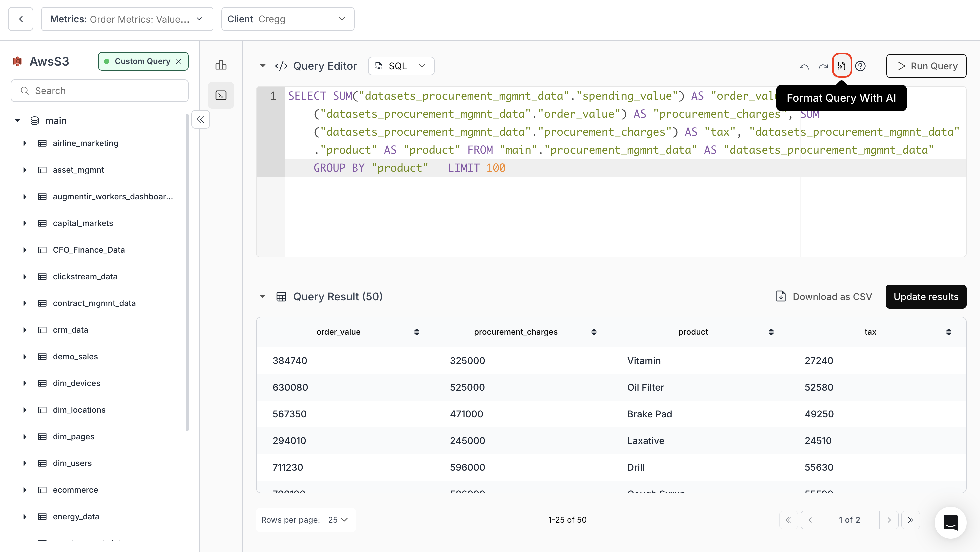Image resolution: width=980 pixels, height=552 pixels.
Task: Expand the crm_data table
Action: 25,330
